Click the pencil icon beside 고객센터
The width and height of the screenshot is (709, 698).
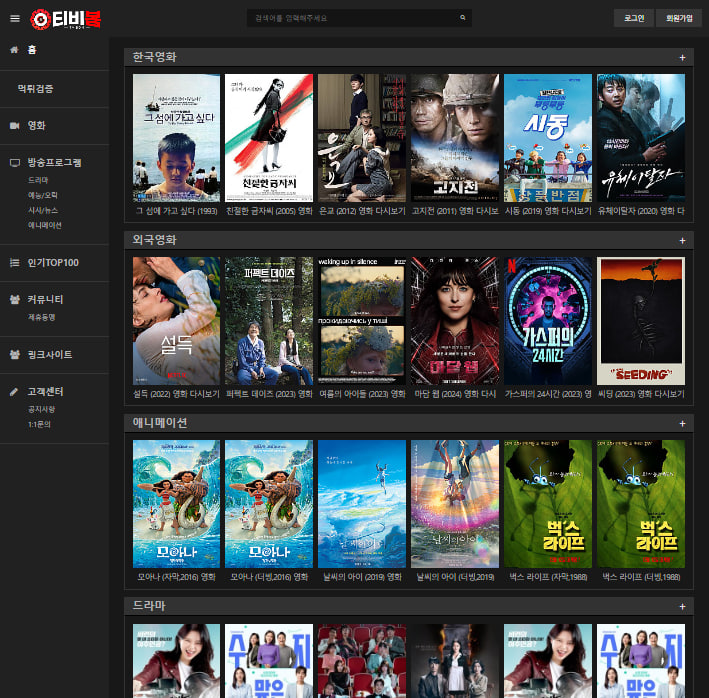[14, 392]
